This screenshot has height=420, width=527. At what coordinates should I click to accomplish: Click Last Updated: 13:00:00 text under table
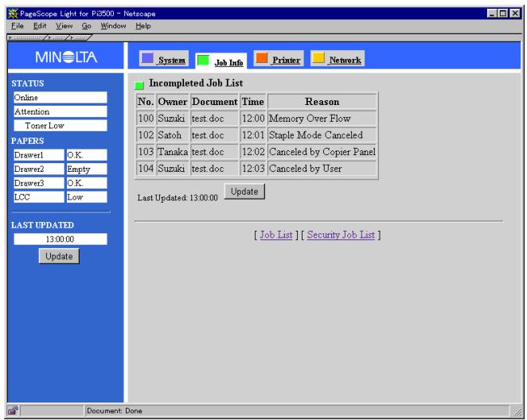pos(178,198)
